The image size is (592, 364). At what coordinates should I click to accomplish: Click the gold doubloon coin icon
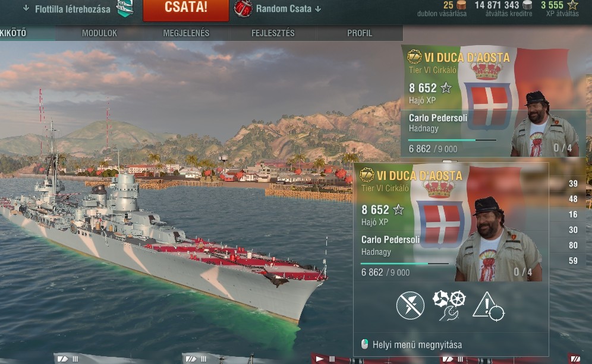(x=461, y=5)
